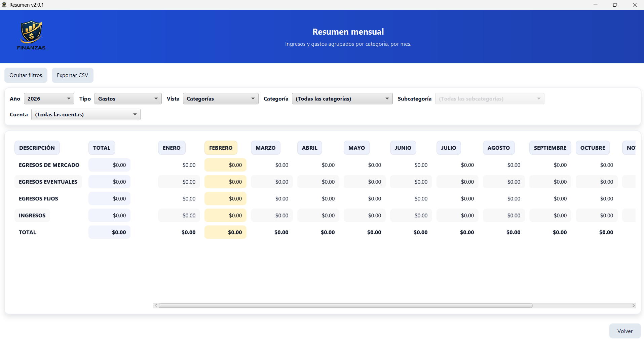The height and width of the screenshot is (341, 644).
Task: Open the Categoría dropdown
Action: tap(342, 99)
